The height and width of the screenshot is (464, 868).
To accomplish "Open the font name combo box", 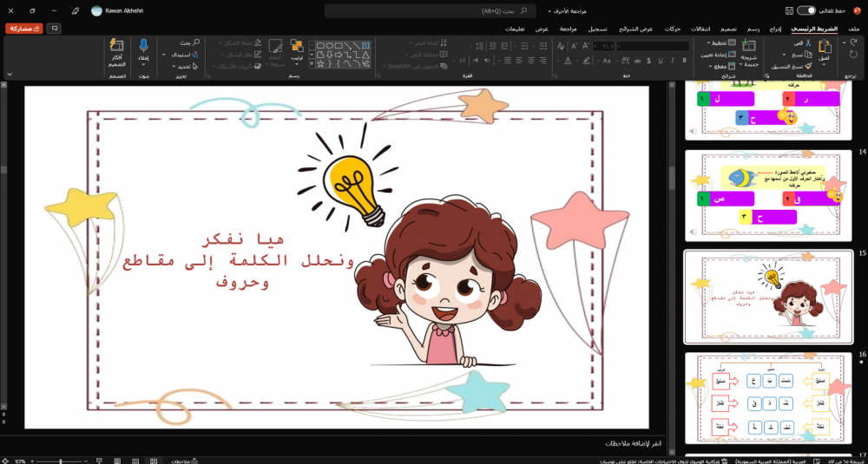I will tap(653, 46).
